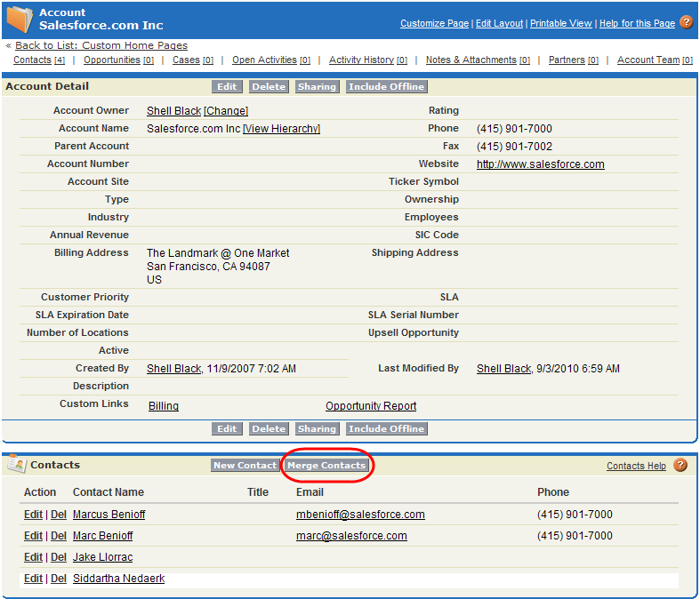
Task: Jump to Cases [0] related list
Action: pos(193,60)
